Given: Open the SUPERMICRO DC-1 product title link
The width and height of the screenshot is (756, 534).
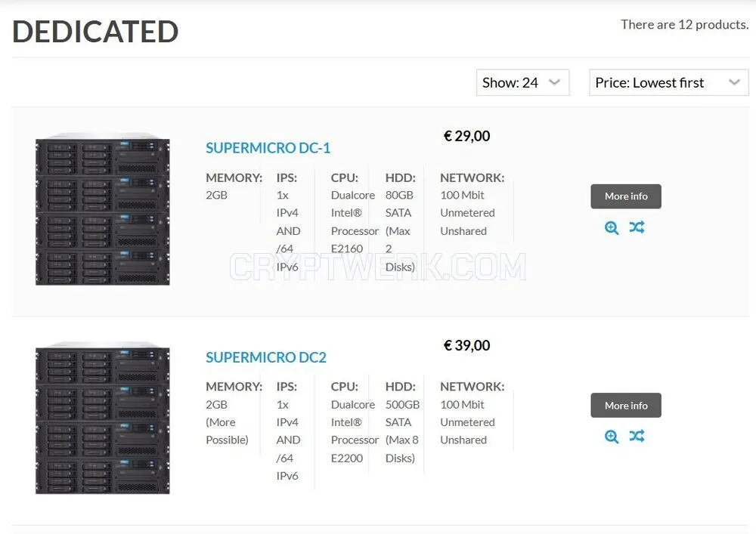Looking at the screenshot, I should pos(268,148).
